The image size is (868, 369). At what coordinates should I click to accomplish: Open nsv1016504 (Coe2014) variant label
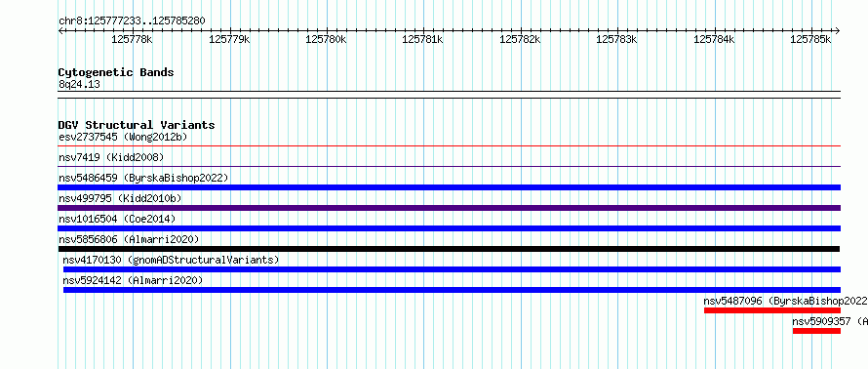[117, 219]
